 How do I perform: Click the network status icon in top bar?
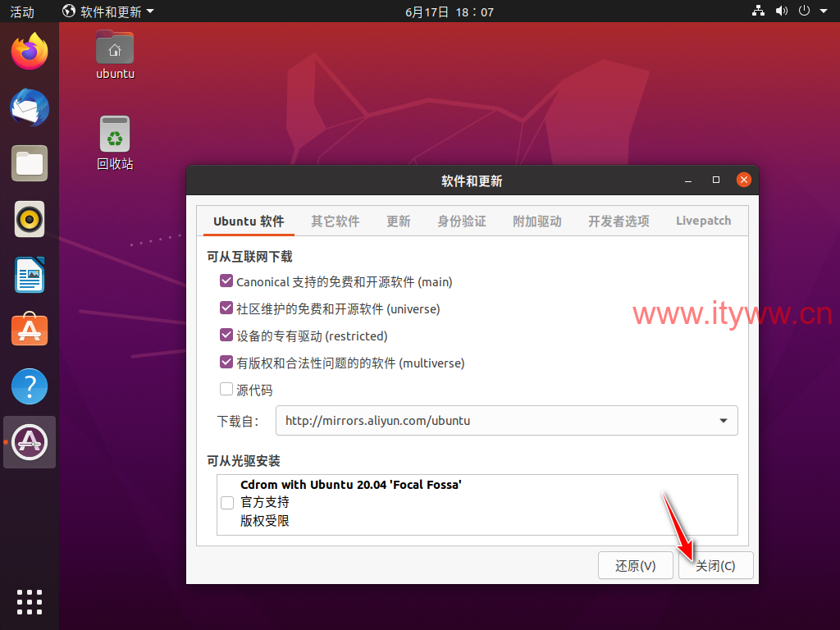click(x=758, y=11)
